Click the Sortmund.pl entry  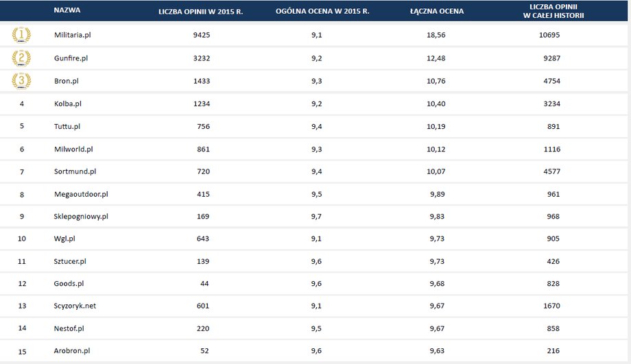(x=75, y=171)
